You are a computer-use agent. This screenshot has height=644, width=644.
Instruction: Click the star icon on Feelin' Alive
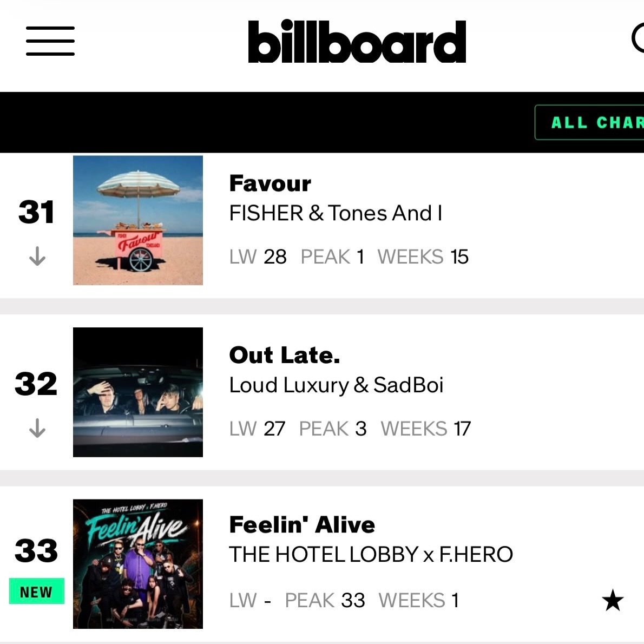click(613, 600)
